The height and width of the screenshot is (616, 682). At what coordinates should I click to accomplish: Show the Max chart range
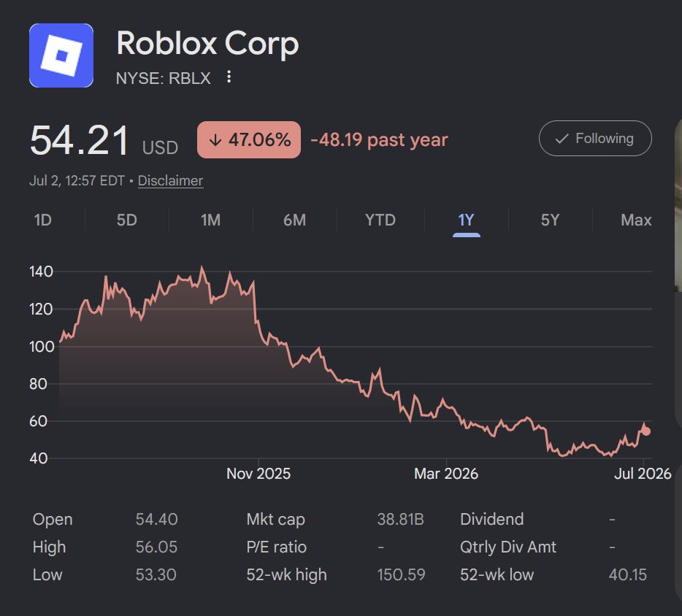click(636, 220)
